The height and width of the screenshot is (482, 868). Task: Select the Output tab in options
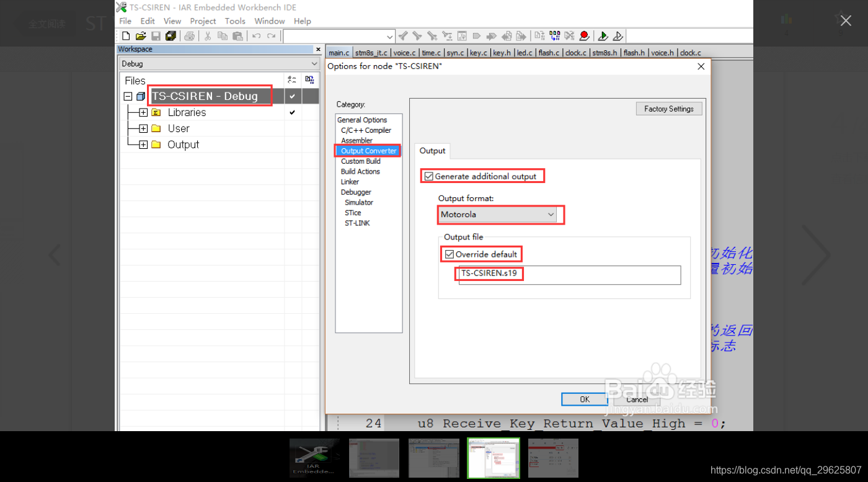(432, 151)
